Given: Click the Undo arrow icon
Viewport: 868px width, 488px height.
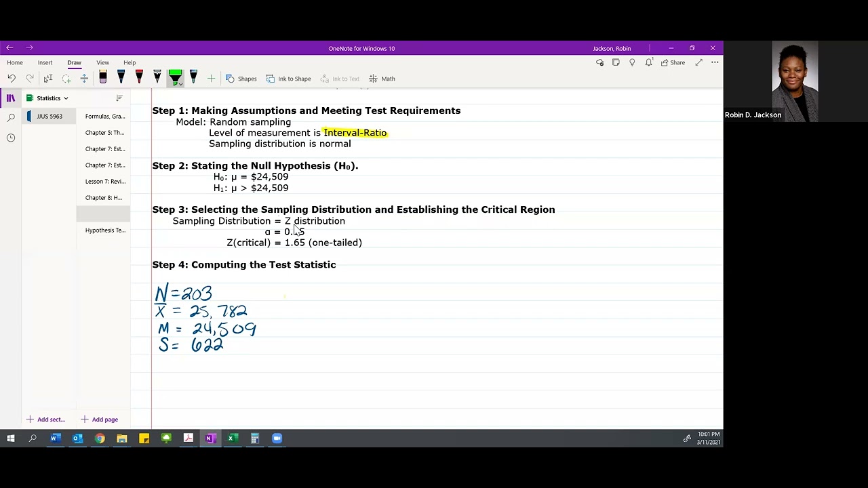Looking at the screenshot, I should pos(12,79).
